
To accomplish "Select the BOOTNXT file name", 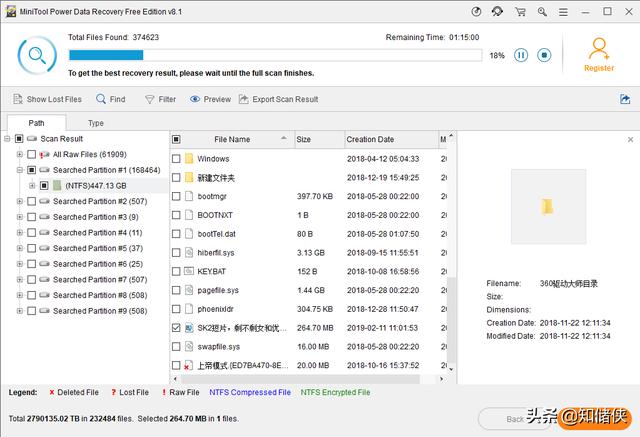I will [x=215, y=215].
